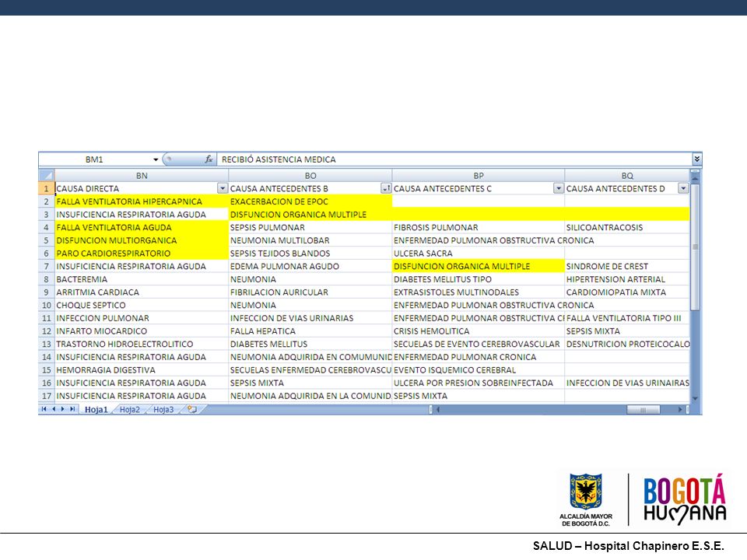Viewport: 747px width, 560px height.
Task: Click the Select All corner button
Action: (47, 175)
